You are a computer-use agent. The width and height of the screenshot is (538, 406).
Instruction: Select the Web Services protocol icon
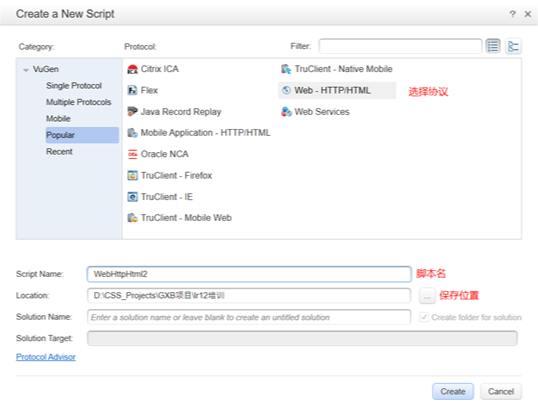(x=286, y=112)
